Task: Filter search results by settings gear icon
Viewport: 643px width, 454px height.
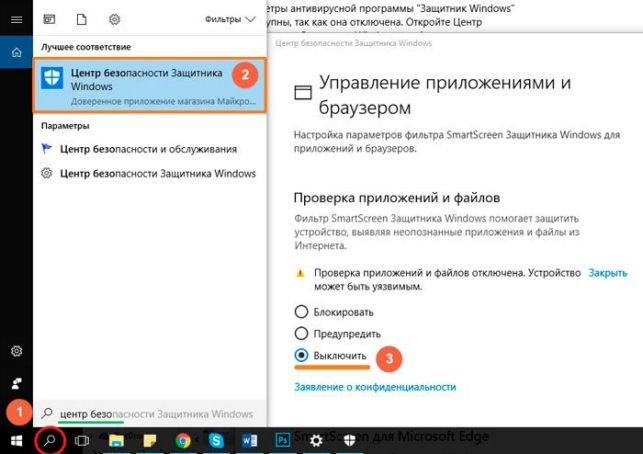Action: point(114,19)
